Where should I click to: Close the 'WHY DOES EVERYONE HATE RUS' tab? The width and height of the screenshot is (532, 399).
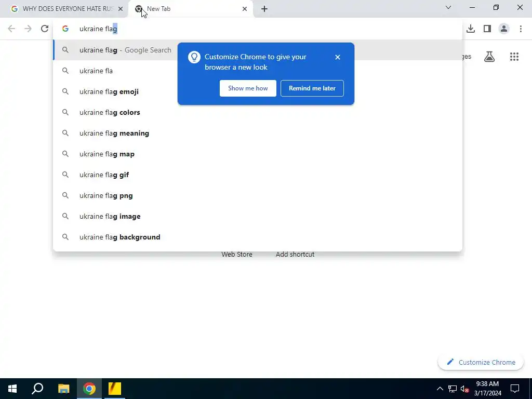point(121,9)
